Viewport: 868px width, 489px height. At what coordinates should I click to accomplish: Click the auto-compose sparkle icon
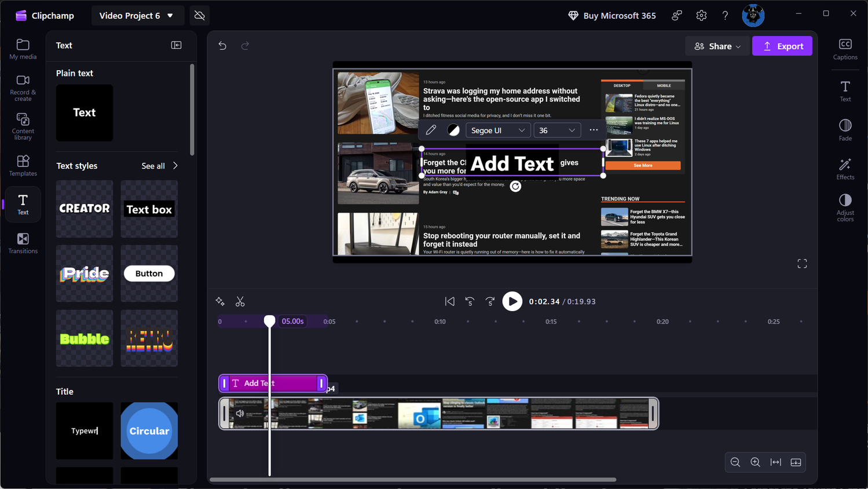click(220, 301)
